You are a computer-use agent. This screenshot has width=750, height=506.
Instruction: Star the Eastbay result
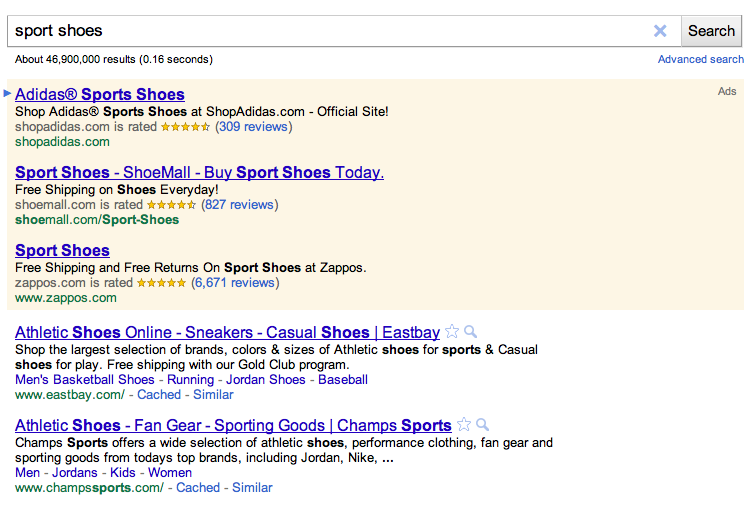pos(452,331)
